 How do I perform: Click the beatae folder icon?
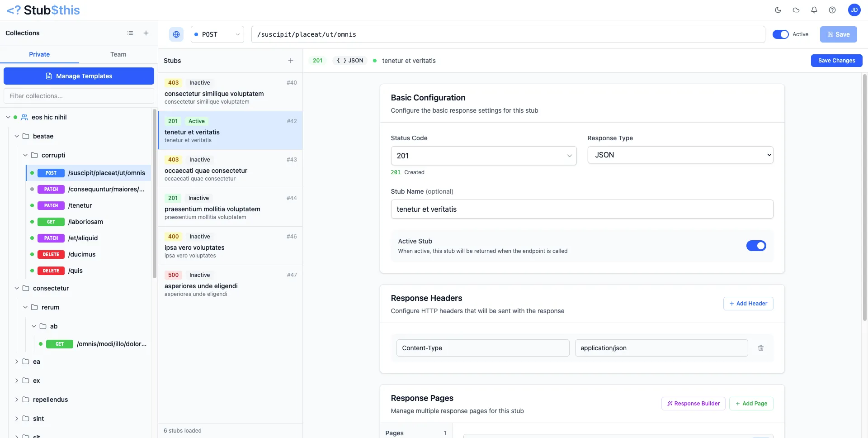tap(26, 136)
